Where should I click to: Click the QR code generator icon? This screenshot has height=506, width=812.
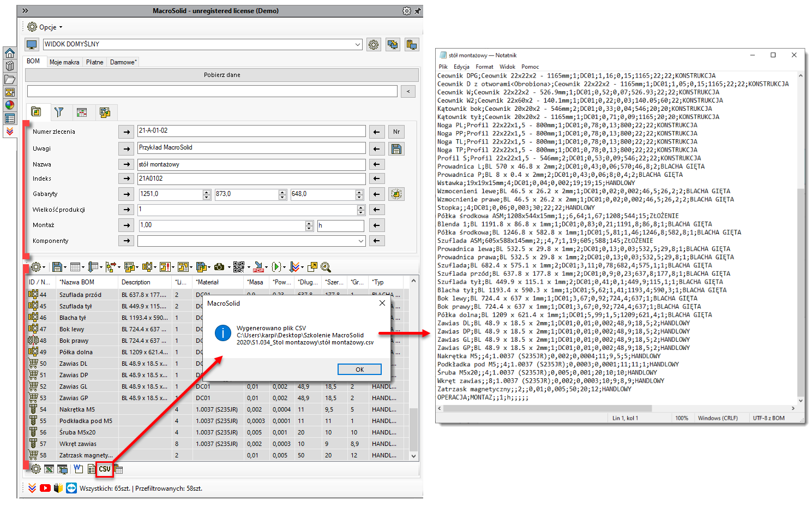(239, 267)
